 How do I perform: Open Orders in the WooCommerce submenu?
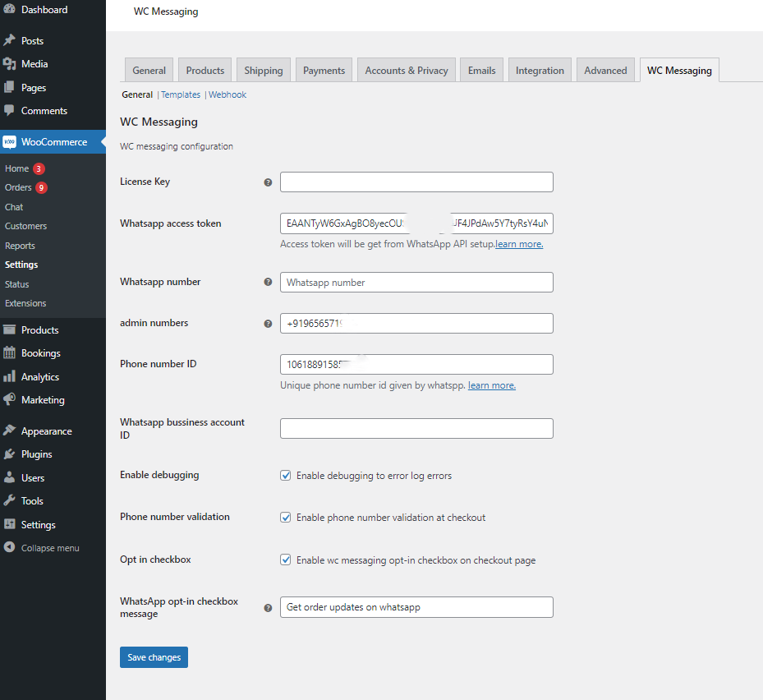(18, 187)
